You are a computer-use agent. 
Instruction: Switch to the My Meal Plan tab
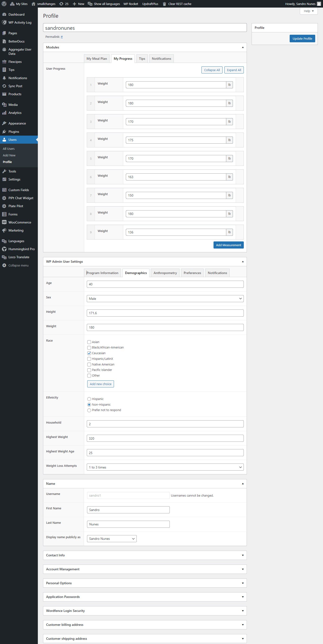click(96, 59)
